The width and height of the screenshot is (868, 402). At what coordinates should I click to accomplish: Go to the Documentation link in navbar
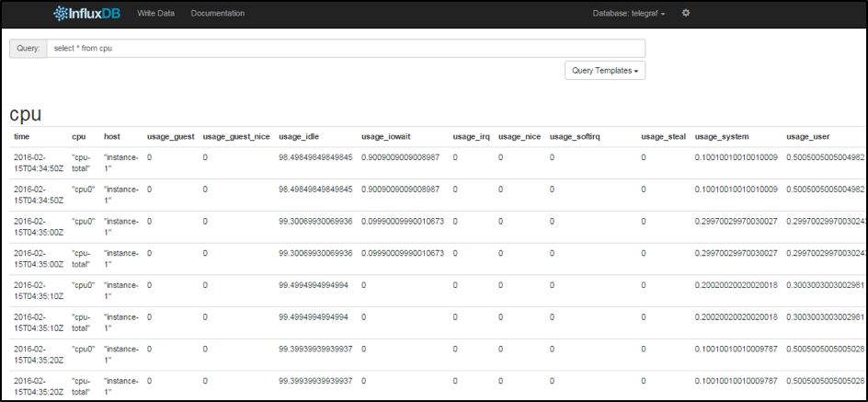coord(218,14)
